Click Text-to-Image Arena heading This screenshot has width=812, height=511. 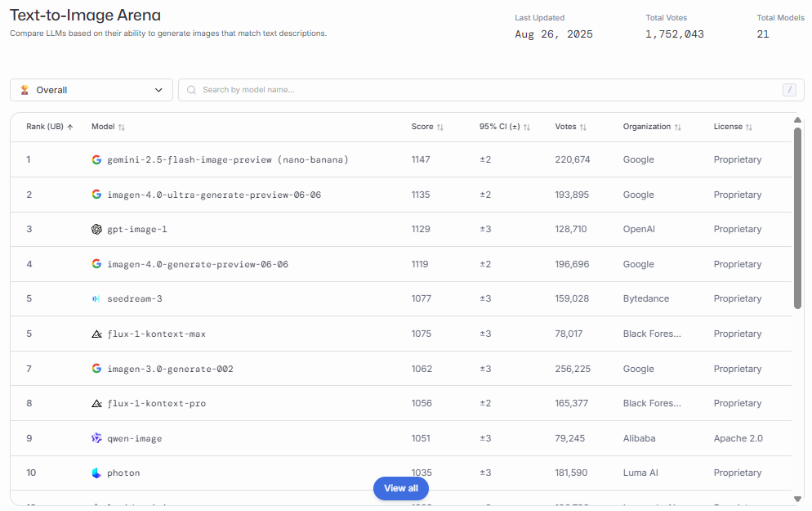tap(86, 16)
